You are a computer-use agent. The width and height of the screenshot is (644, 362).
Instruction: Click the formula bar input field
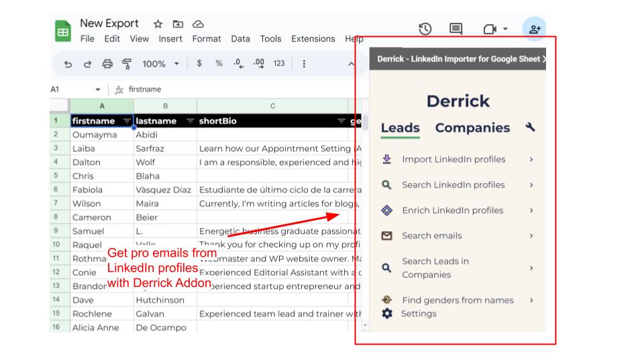coord(235,89)
